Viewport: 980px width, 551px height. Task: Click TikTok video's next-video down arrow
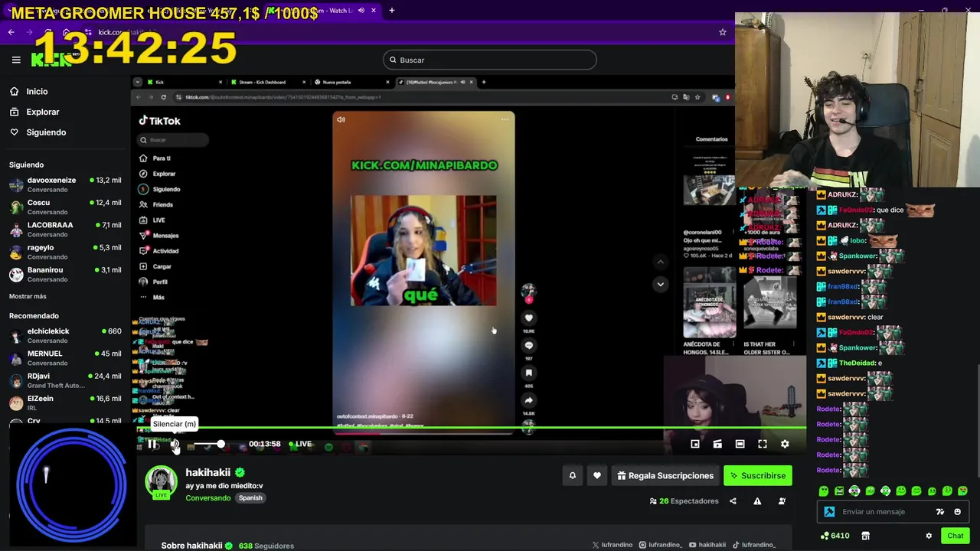tap(660, 284)
